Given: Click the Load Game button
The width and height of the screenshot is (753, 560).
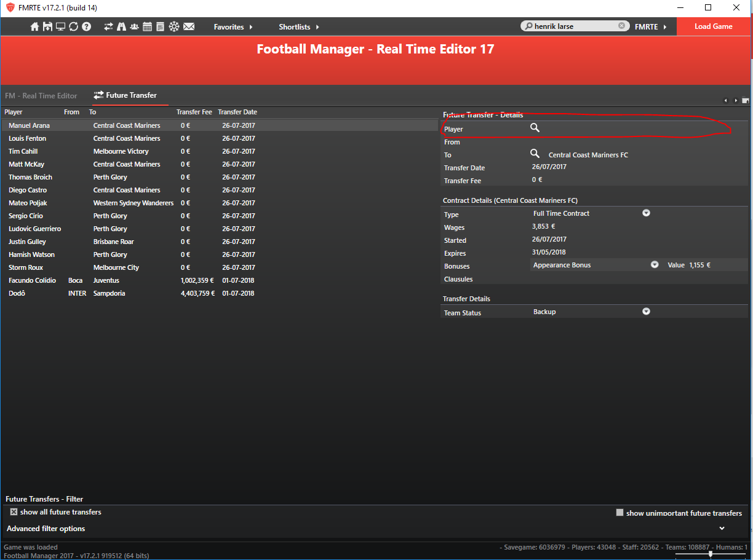Looking at the screenshot, I should pos(714,26).
